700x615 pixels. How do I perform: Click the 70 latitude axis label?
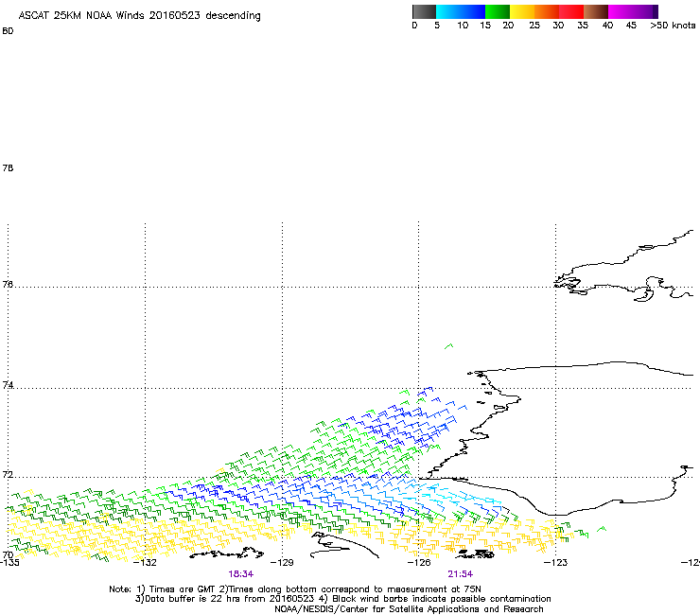tap(8, 555)
